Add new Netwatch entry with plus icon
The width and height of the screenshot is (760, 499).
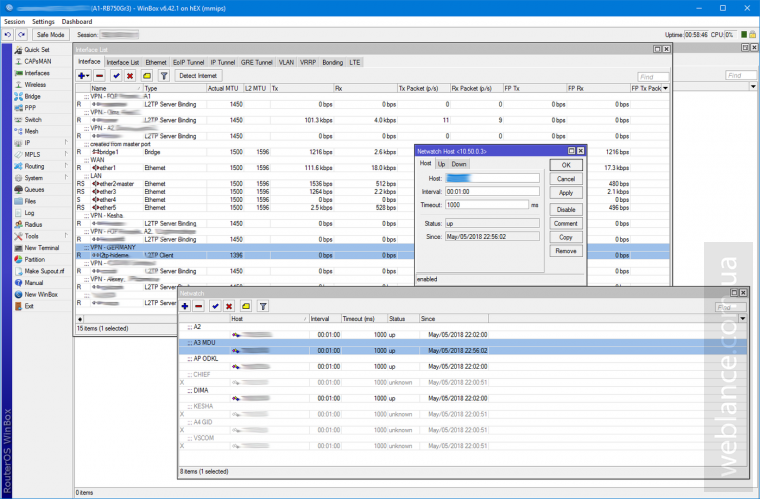pos(185,306)
